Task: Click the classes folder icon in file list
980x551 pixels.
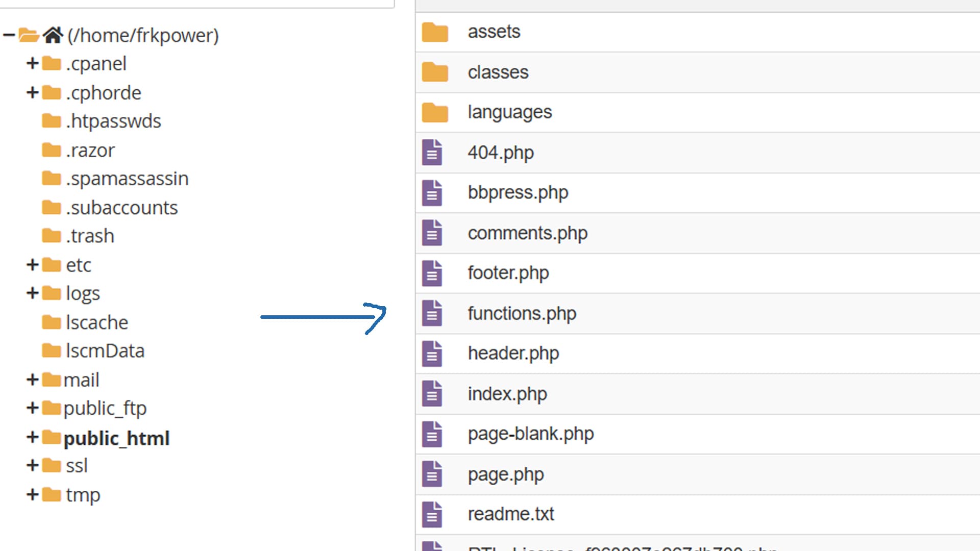Action: click(x=435, y=72)
